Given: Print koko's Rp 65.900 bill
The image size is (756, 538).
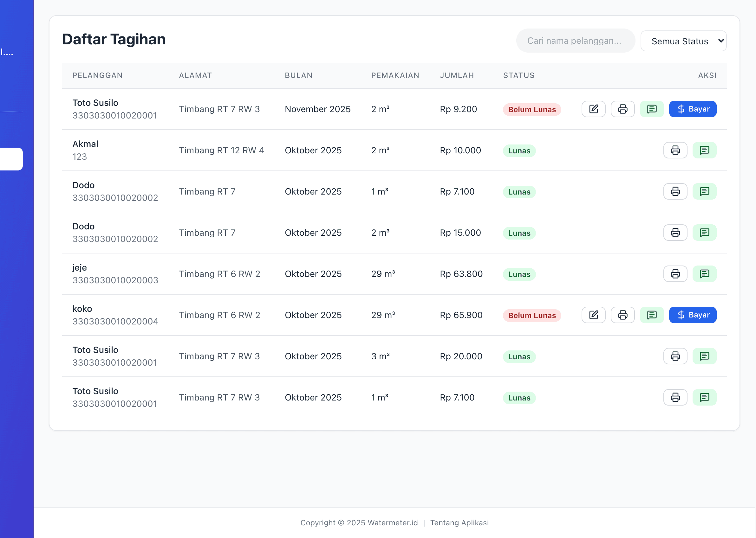Looking at the screenshot, I should [x=623, y=315].
